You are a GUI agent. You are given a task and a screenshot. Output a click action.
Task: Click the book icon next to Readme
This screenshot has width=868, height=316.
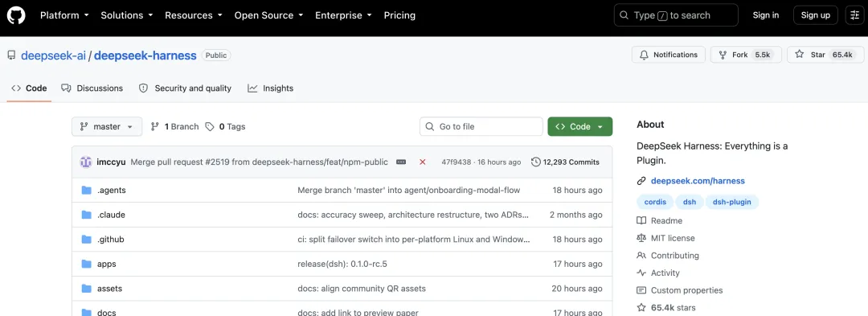pyautogui.click(x=641, y=221)
